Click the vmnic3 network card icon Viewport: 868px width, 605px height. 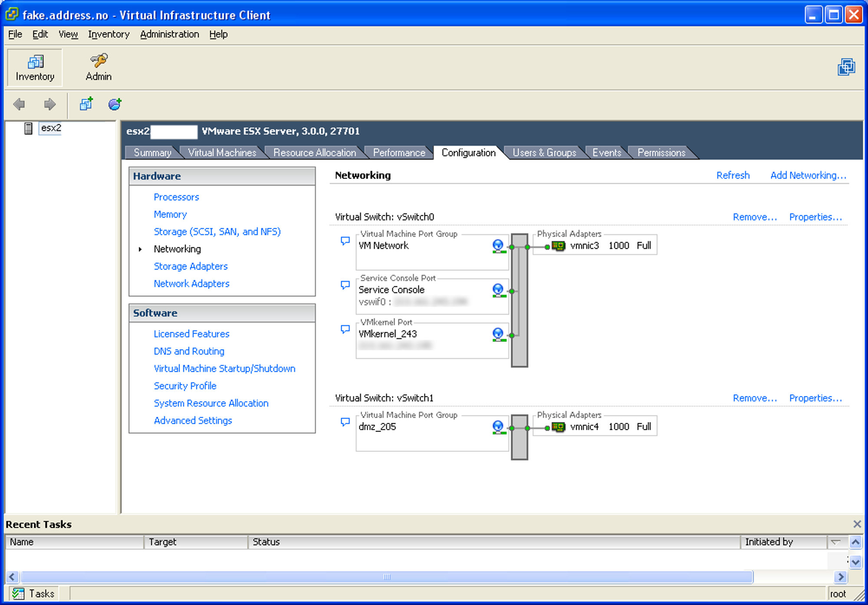(x=559, y=246)
